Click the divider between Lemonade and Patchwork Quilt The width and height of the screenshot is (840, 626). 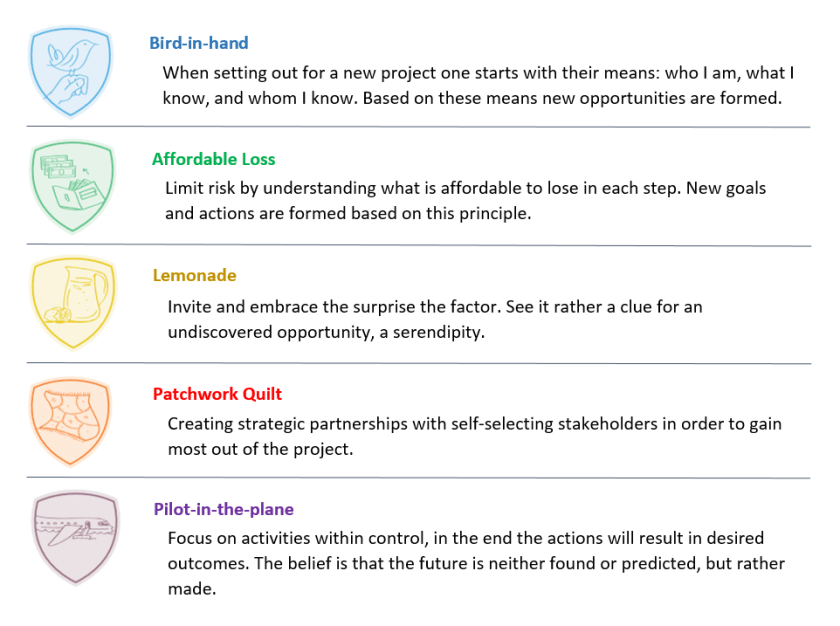point(418,362)
